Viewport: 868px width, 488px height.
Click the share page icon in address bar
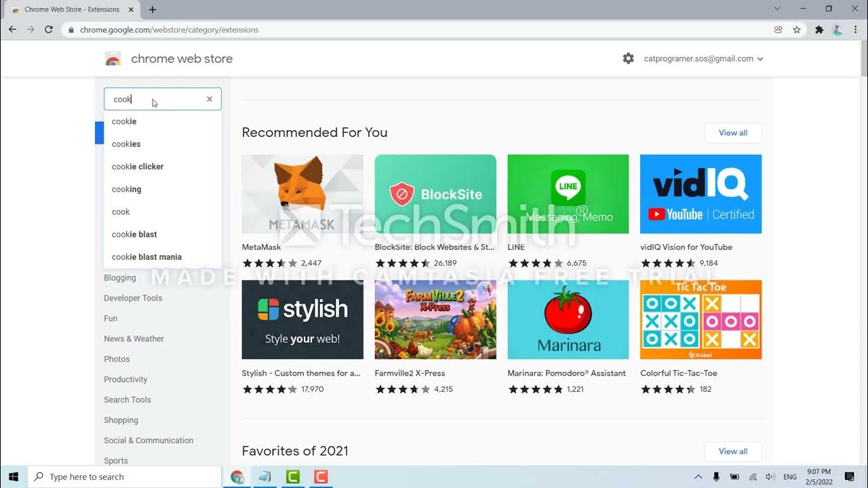click(x=778, y=30)
